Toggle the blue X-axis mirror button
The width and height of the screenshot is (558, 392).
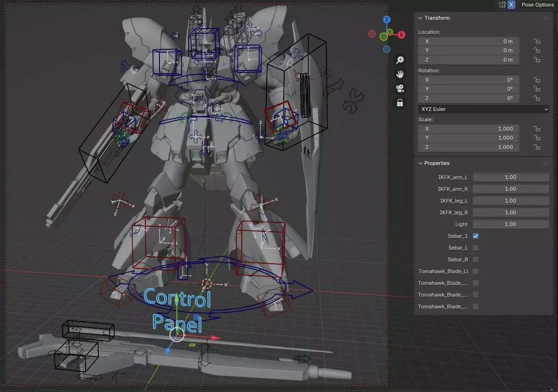[x=511, y=5]
